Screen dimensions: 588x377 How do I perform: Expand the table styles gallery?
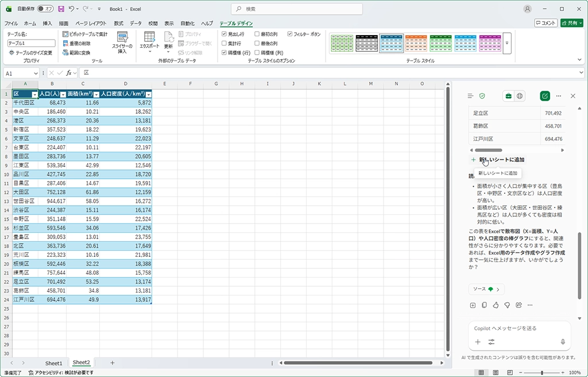507,43
